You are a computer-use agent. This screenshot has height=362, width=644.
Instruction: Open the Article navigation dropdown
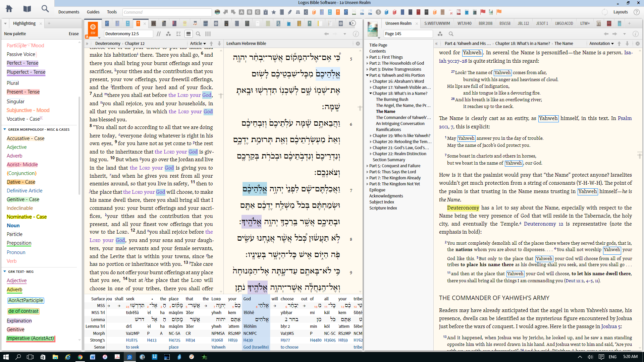[198, 44]
